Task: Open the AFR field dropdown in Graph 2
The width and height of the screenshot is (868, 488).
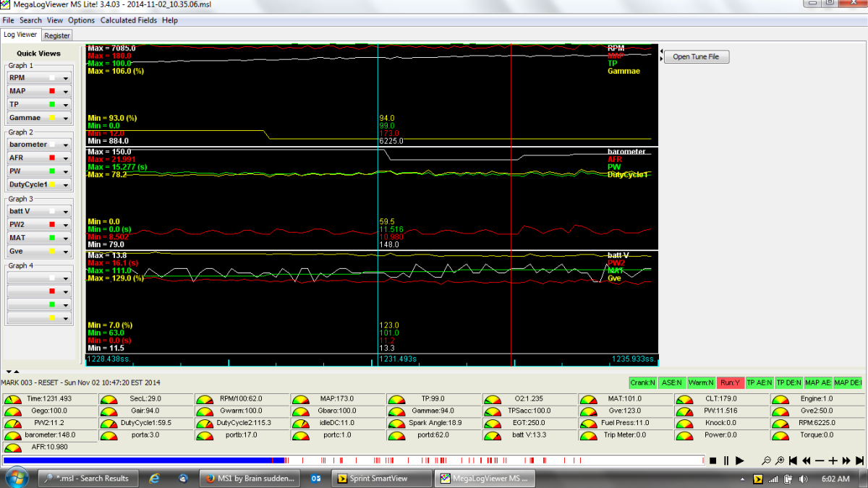Action: pyautogui.click(x=65, y=158)
